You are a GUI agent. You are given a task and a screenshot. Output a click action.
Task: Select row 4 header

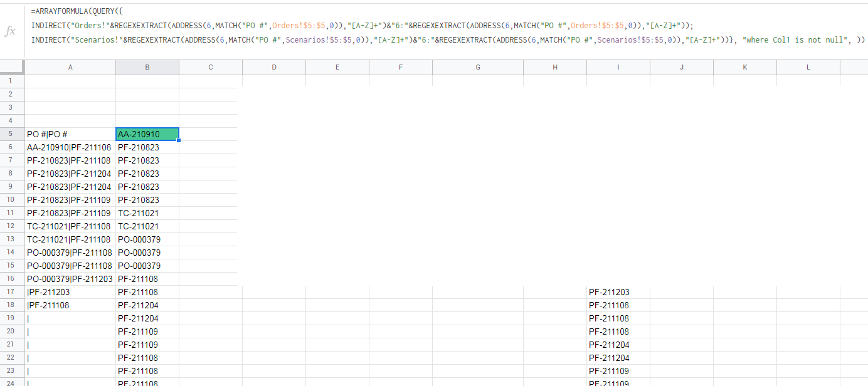pos(12,121)
